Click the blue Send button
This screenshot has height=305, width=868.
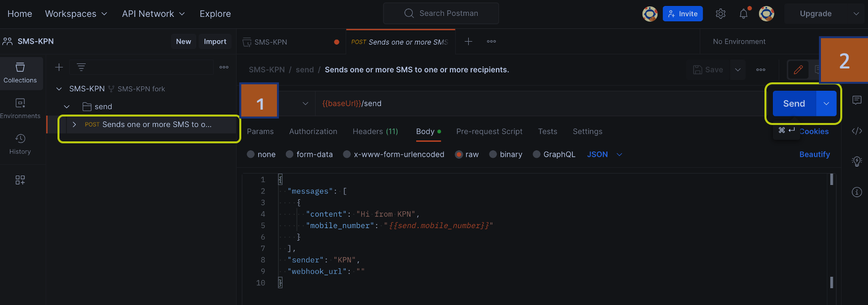[794, 104]
